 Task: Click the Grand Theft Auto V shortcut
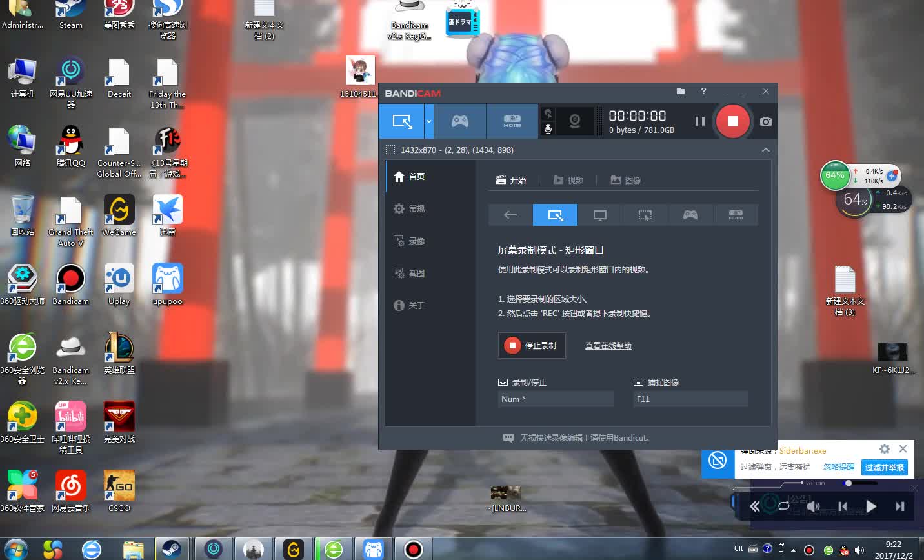pyautogui.click(x=70, y=221)
